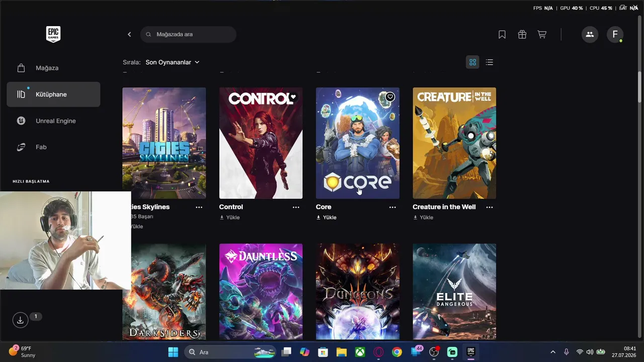This screenshot has height=362, width=644.
Task: Open File Explorer from the taskbar
Action: coord(342,352)
